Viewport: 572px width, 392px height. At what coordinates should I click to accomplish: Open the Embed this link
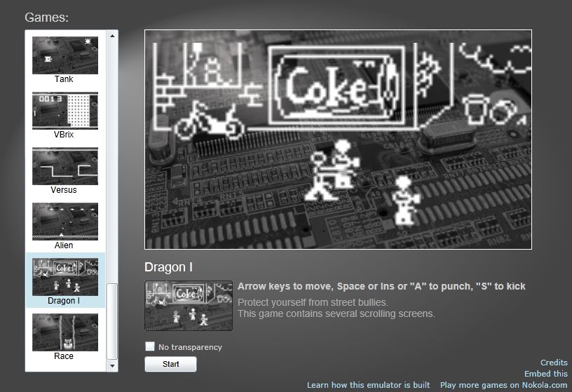click(546, 374)
